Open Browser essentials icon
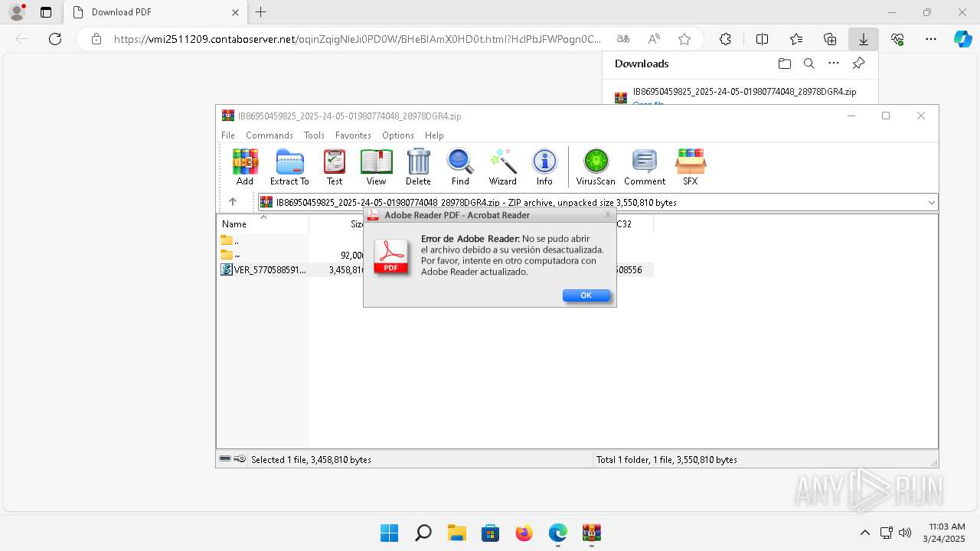 (x=897, y=39)
